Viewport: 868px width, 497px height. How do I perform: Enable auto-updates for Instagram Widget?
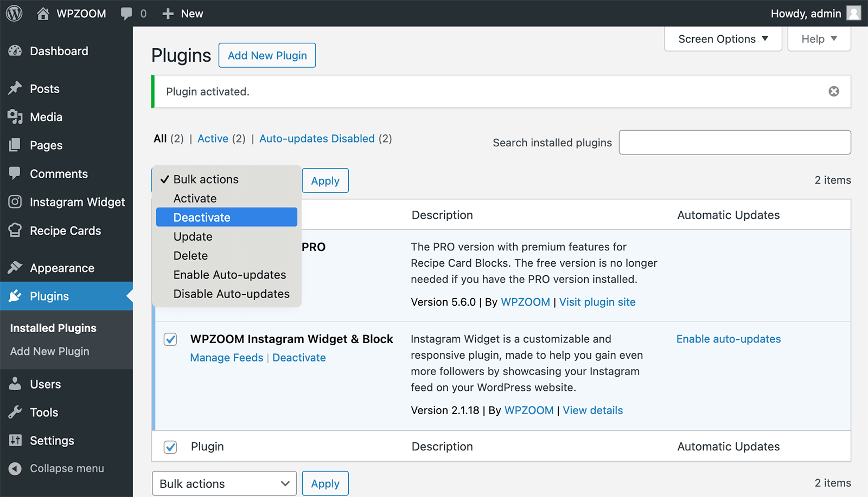click(x=729, y=339)
